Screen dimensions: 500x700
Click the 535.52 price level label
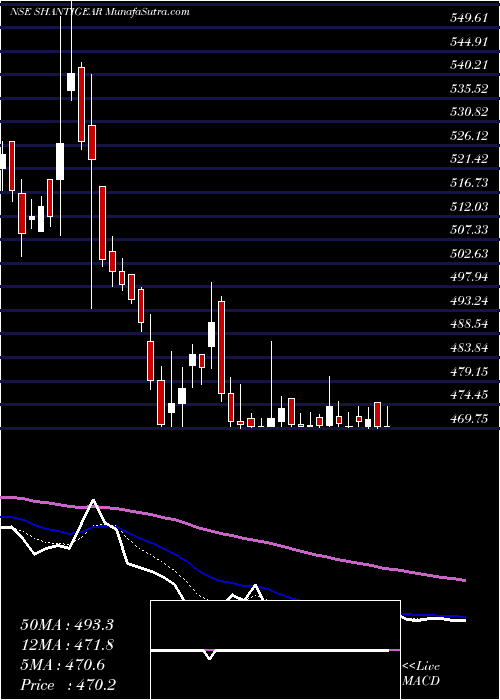pyautogui.click(x=469, y=88)
